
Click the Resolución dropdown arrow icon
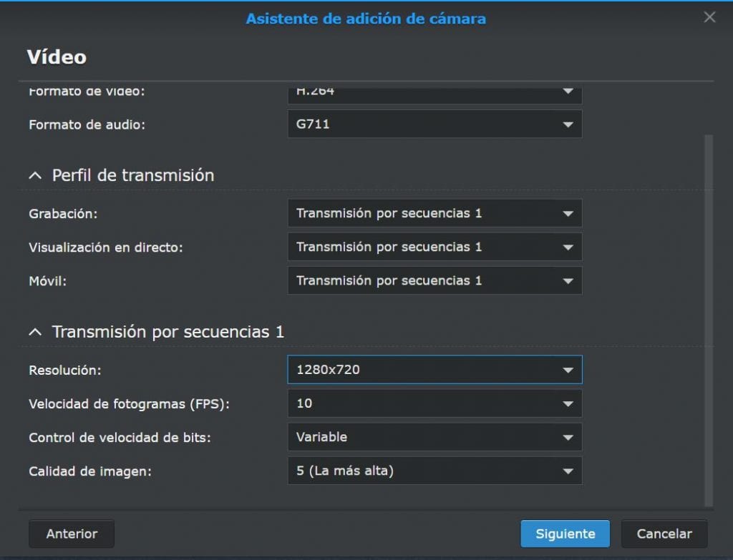[x=568, y=370]
